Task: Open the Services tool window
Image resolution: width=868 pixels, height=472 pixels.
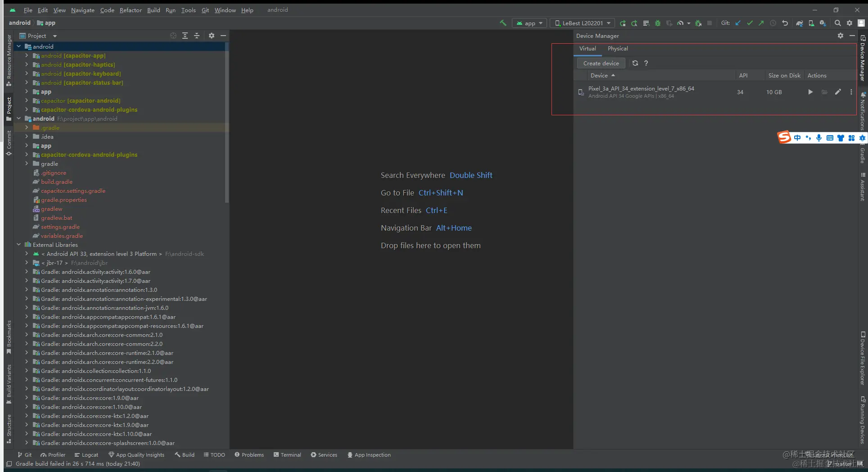Action: click(x=324, y=455)
